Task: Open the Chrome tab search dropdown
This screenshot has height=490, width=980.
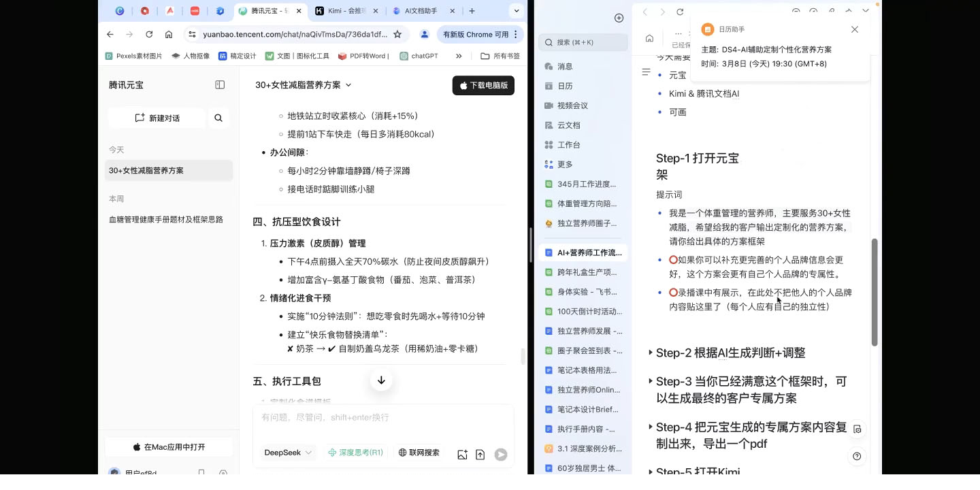Action: pyautogui.click(x=517, y=11)
